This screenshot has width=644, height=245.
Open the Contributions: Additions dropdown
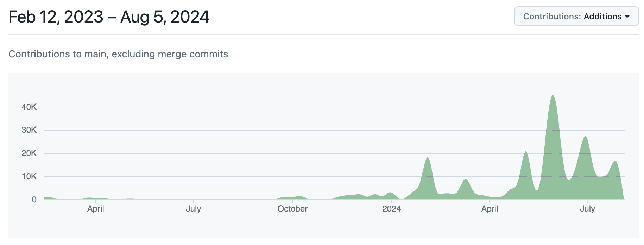click(x=576, y=16)
